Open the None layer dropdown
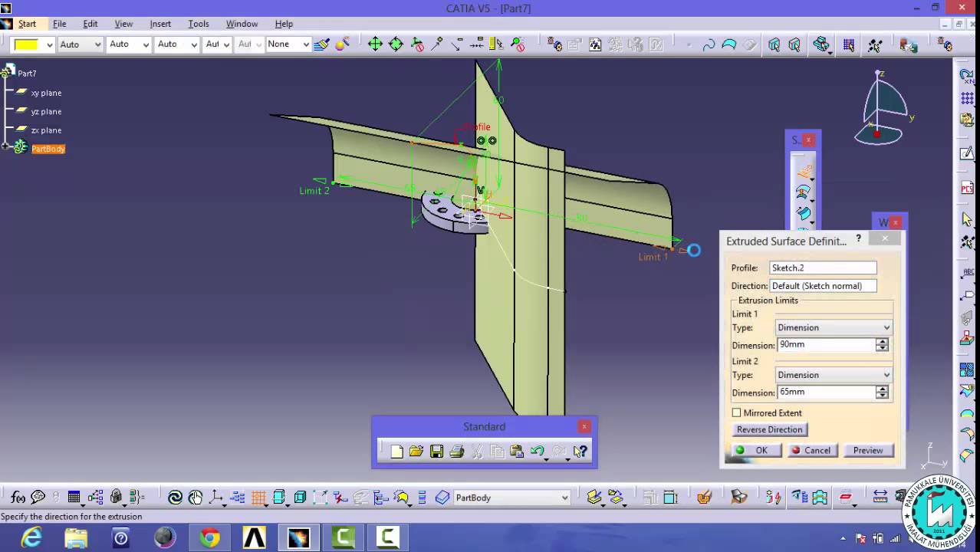This screenshot has height=552, width=980. [x=288, y=44]
